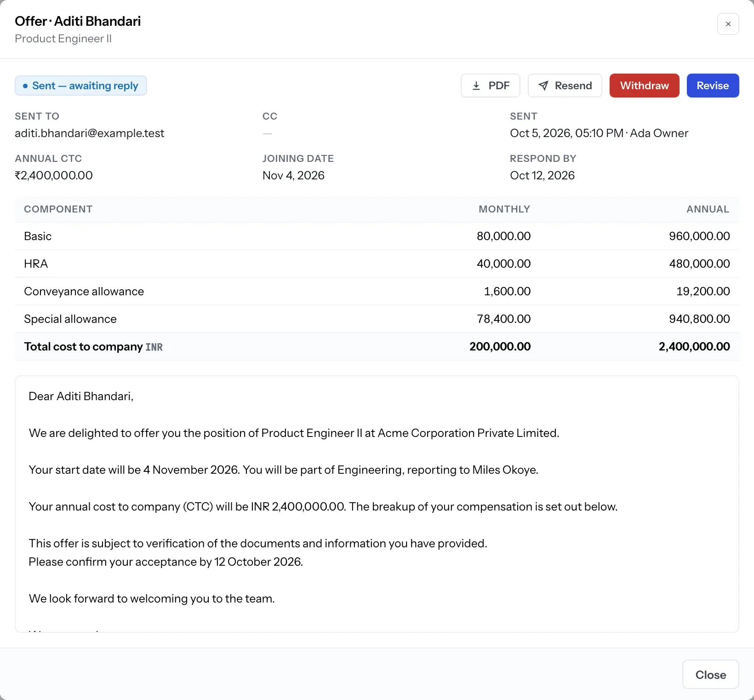Click the ANNUAL column header
The width and height of the screenshot is (754, 700).
click(708, 209)
